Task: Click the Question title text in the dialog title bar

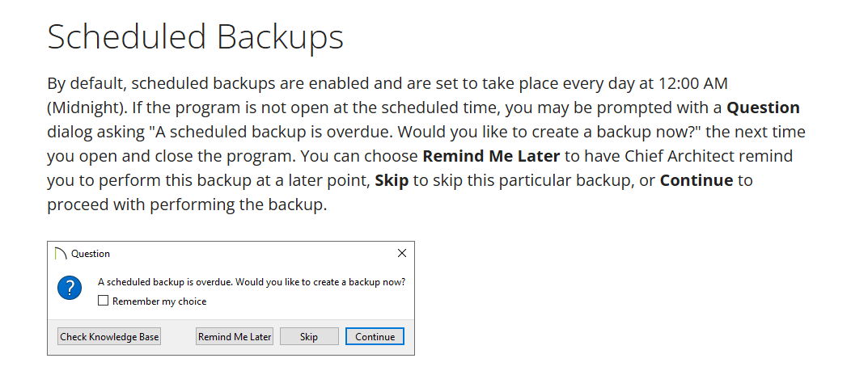Action: click(x=91, y=254)
